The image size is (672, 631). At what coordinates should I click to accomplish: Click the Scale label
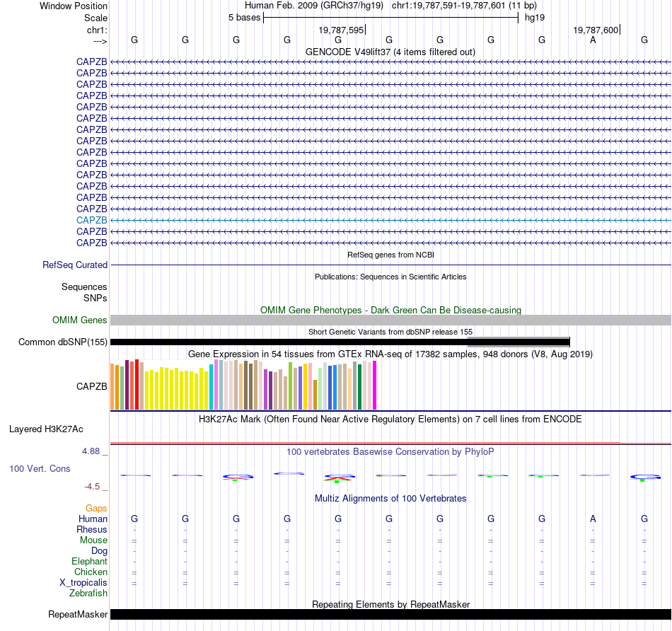pos(95,18)
